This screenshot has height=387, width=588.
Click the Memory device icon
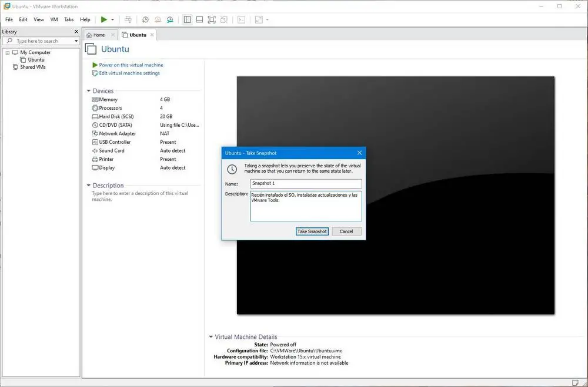pos(95,99)
